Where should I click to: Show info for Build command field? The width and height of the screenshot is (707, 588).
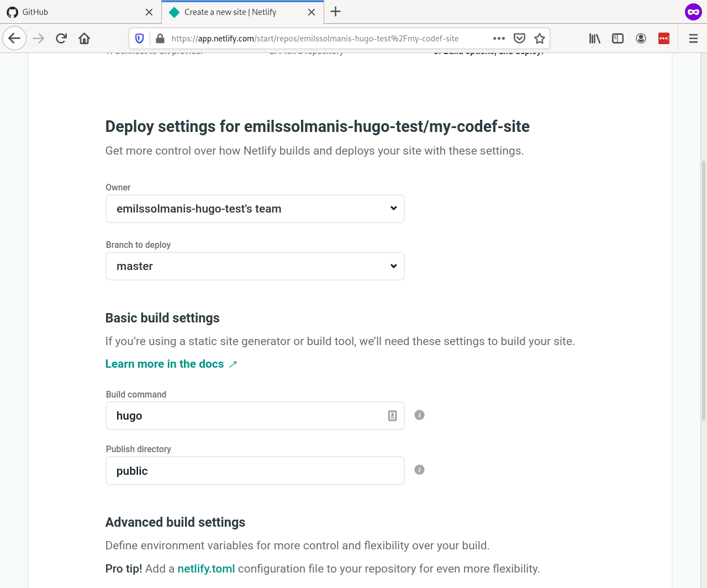(x=419, y=415)
